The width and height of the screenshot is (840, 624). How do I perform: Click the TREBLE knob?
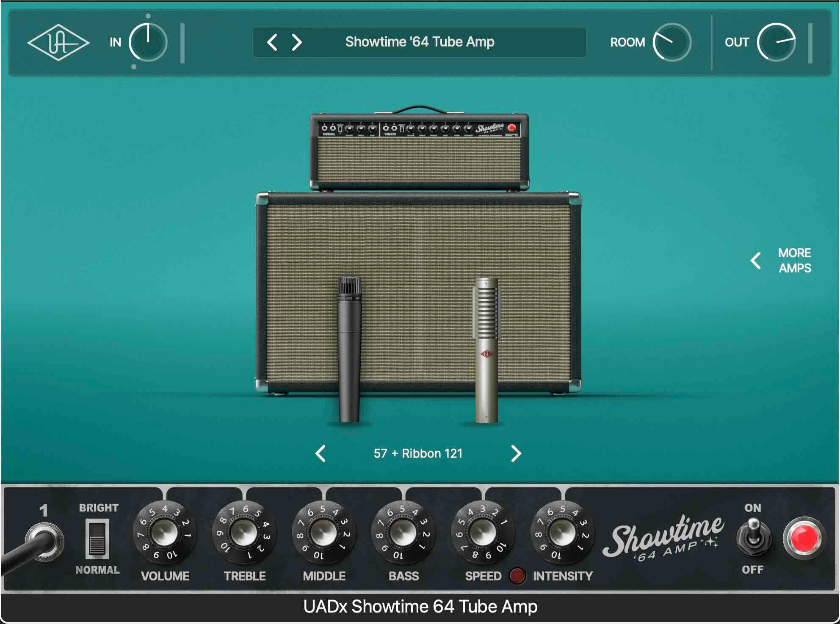coord(244,533)
